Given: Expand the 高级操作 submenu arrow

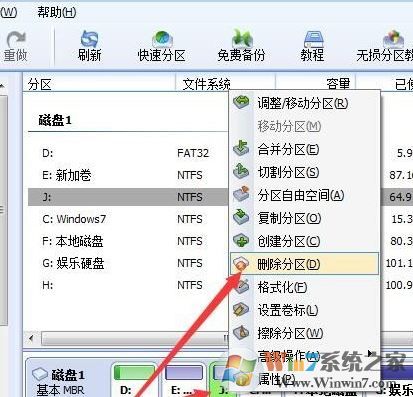Looking at the screenshot, I should [x=370, y=353].
